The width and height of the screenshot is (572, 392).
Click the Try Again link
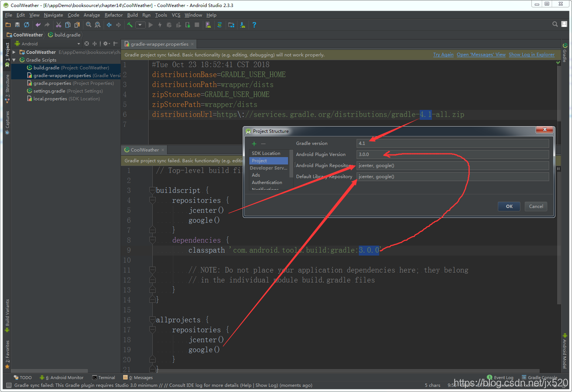point(443,55)
